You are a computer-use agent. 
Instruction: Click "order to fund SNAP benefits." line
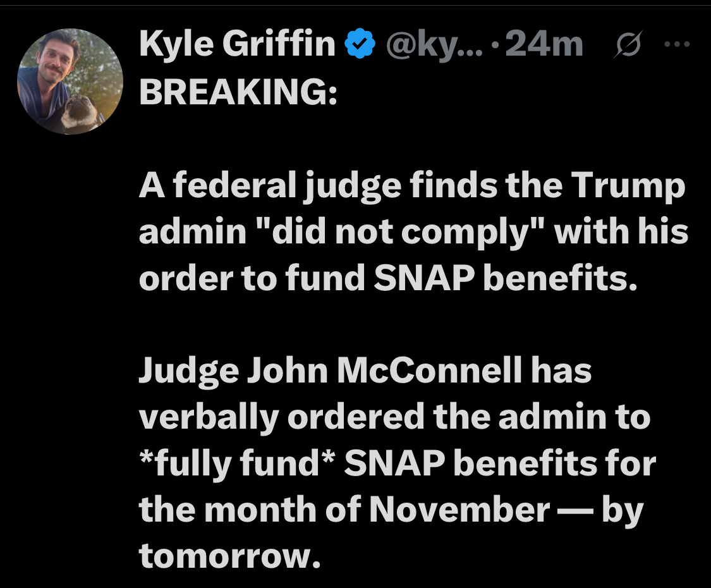tap(386, 278)
